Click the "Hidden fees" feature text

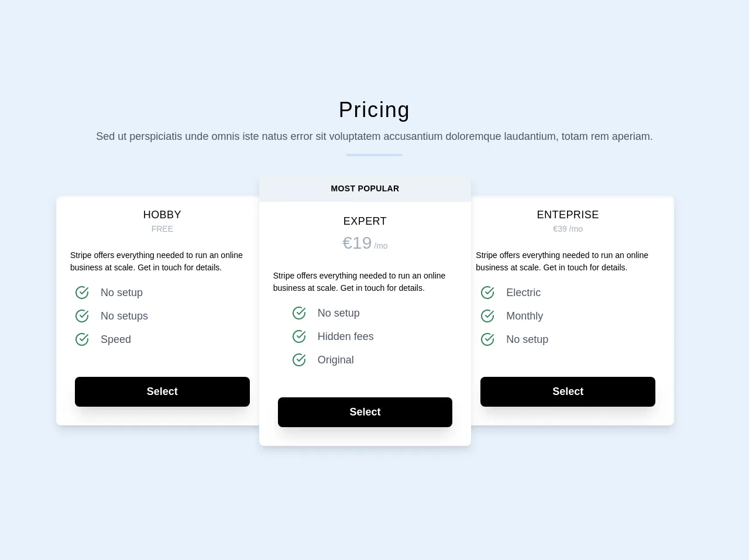pos(345,336)
